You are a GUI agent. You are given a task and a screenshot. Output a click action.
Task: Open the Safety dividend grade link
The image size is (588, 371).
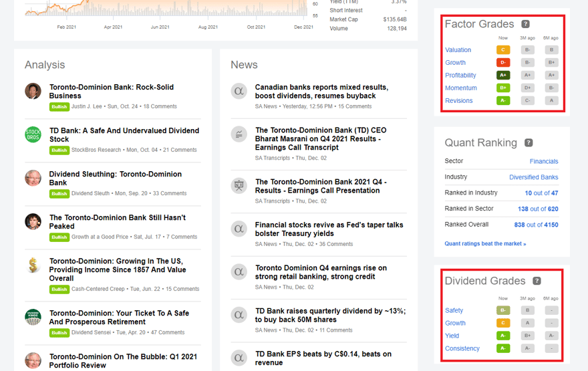coord(454,311)
